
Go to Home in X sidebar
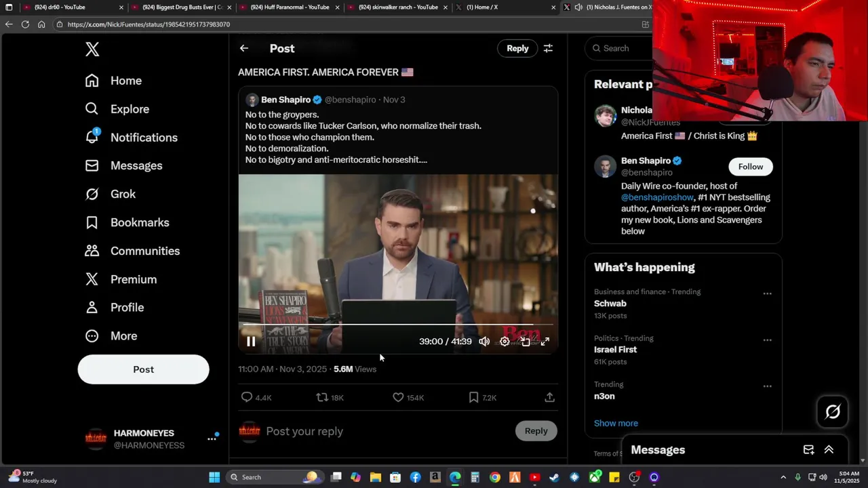(113, 81)
